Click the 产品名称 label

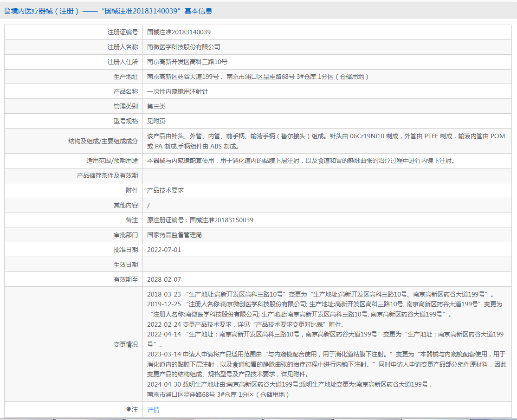[126, 91]
